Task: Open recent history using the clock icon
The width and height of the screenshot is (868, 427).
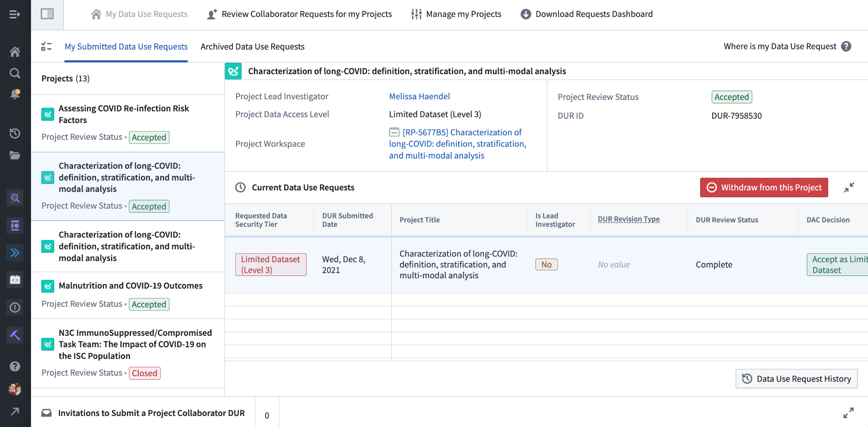Action: point(15,133)
